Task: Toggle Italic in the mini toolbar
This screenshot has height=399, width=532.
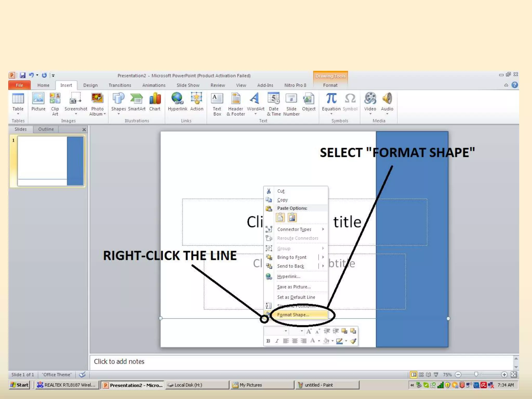Action: (x=277, y=341)
